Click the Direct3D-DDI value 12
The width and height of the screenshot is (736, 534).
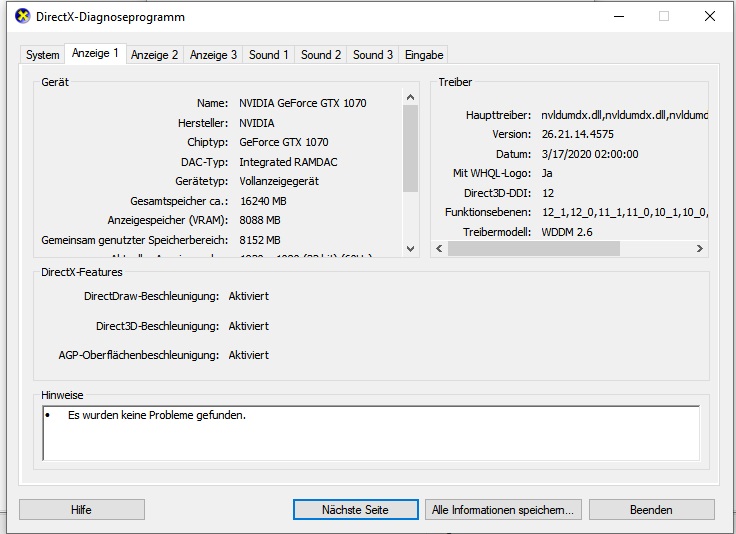(548, 193)
